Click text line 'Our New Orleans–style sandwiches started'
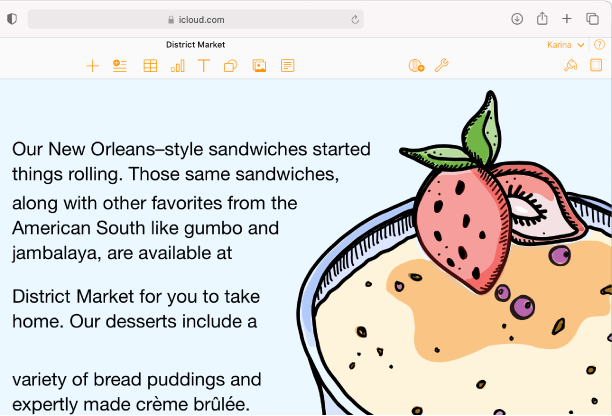This screenshot has height=416, width=612. click(x=191, y=149)
